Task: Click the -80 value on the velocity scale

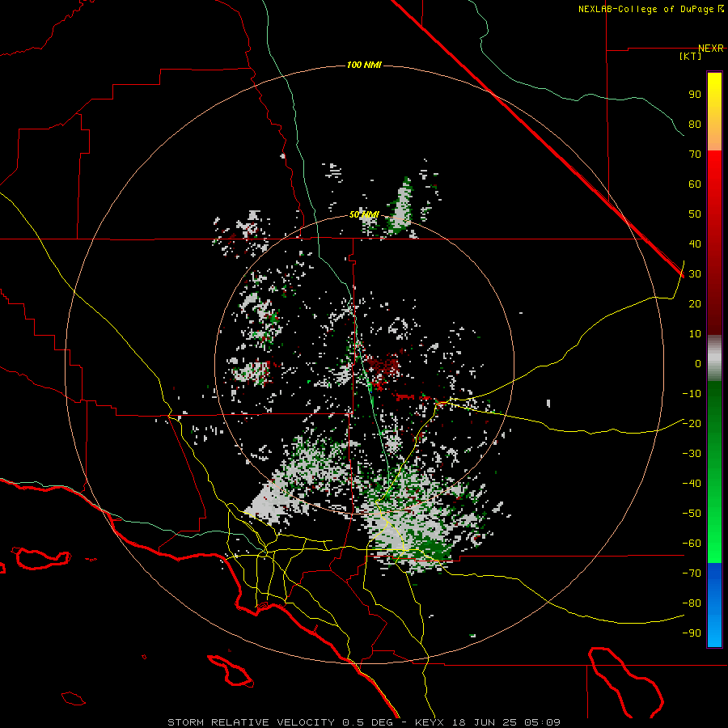Action: pos(692,603)
